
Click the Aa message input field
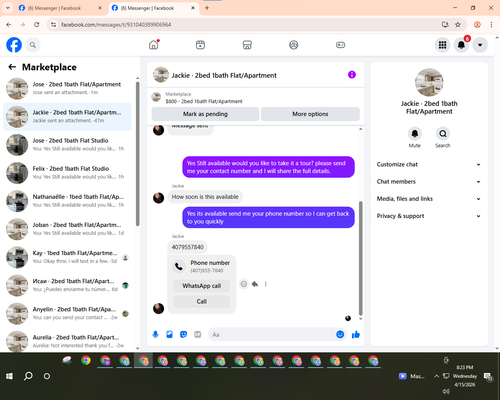(x=273, y=334)
